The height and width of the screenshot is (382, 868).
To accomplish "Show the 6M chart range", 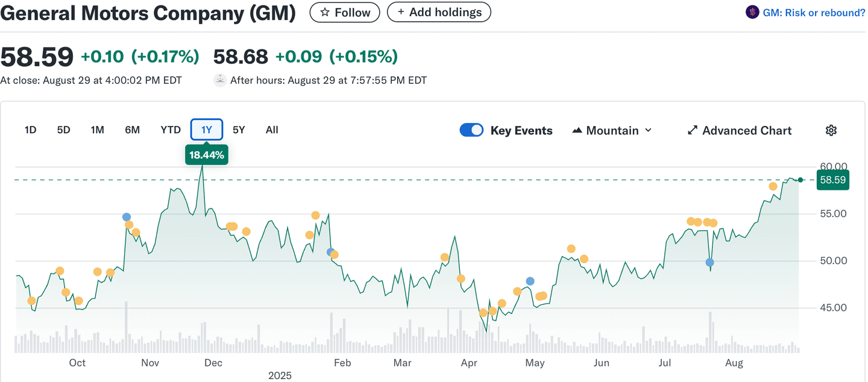I will (x=132, y=130).
